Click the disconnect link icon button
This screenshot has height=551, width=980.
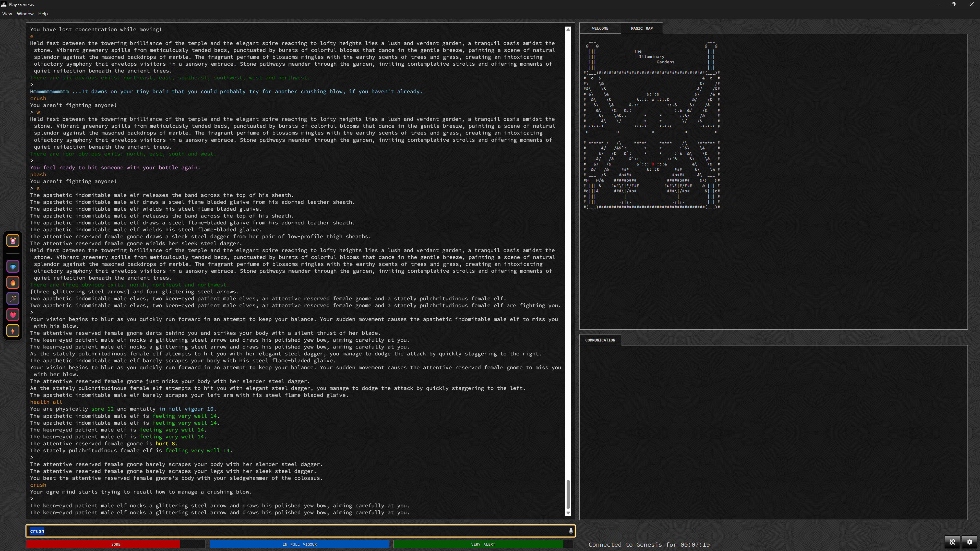click(952, 542)
